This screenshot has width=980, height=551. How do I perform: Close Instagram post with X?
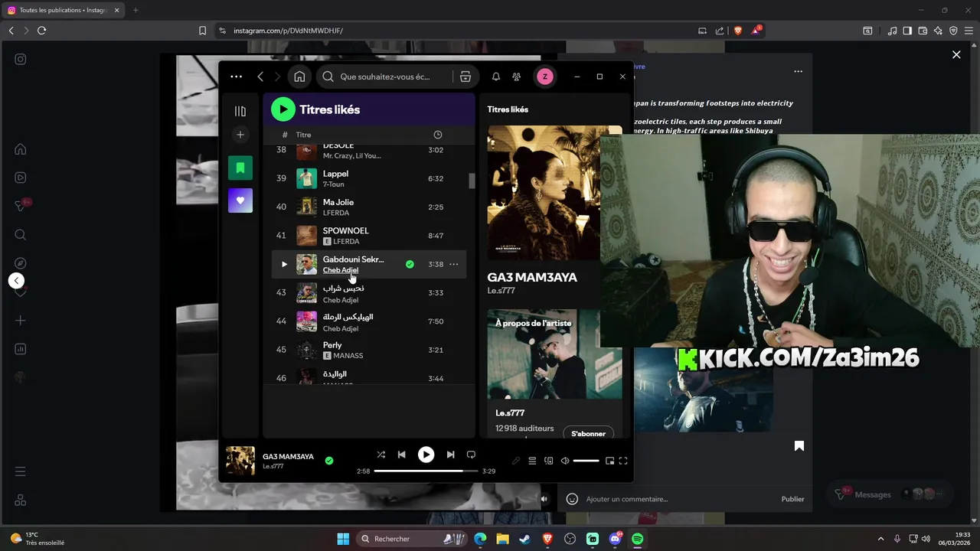click(x=956, y=54)
